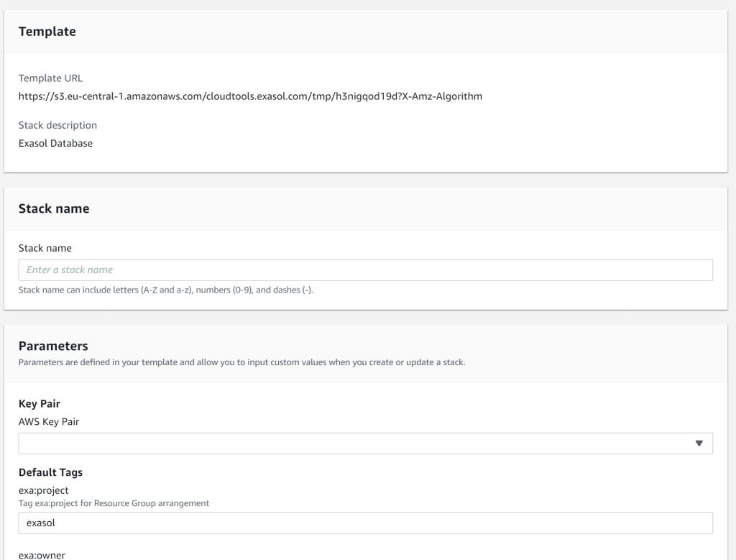Click the Default Tags group heading
The height and width of the screenshot is (560, 736).
[50, 472]
